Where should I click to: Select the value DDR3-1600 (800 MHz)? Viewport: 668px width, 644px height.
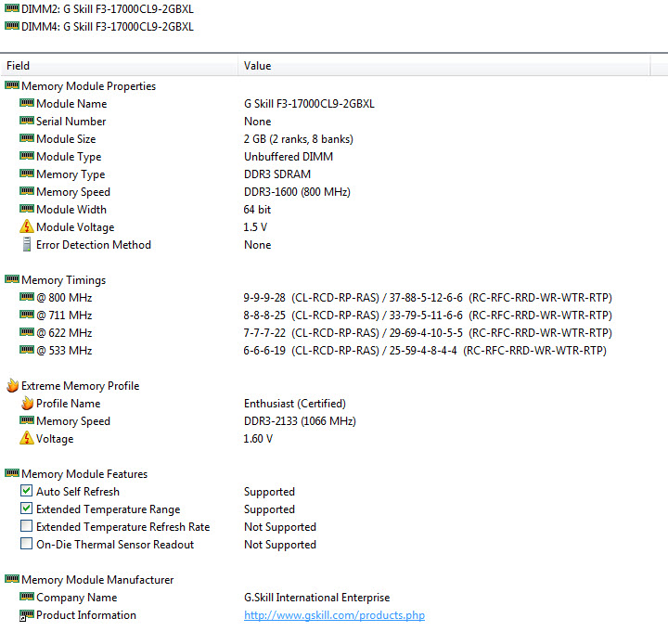pyautogui.click(x=298, y=192)
